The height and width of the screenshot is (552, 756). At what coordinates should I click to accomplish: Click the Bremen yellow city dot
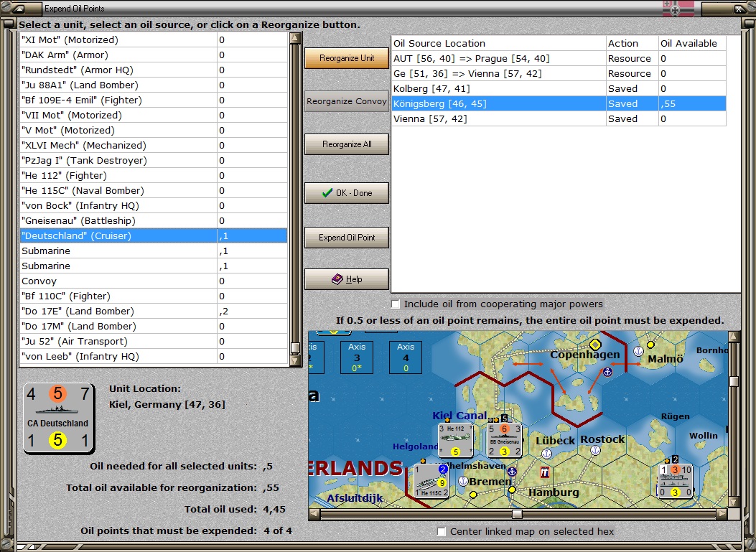click(x=473, y=495)
